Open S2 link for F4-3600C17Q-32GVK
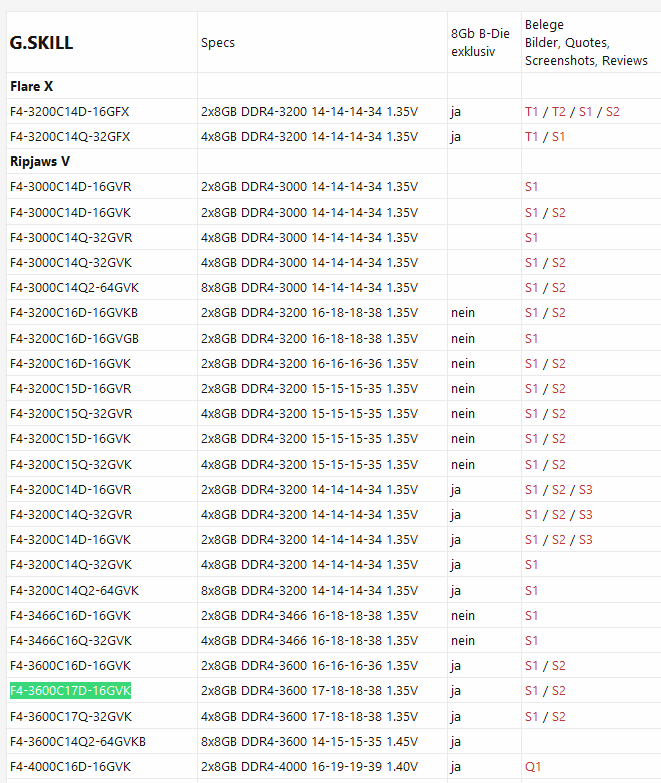Screen dimensions: 661x783 [x=558, y=716]
